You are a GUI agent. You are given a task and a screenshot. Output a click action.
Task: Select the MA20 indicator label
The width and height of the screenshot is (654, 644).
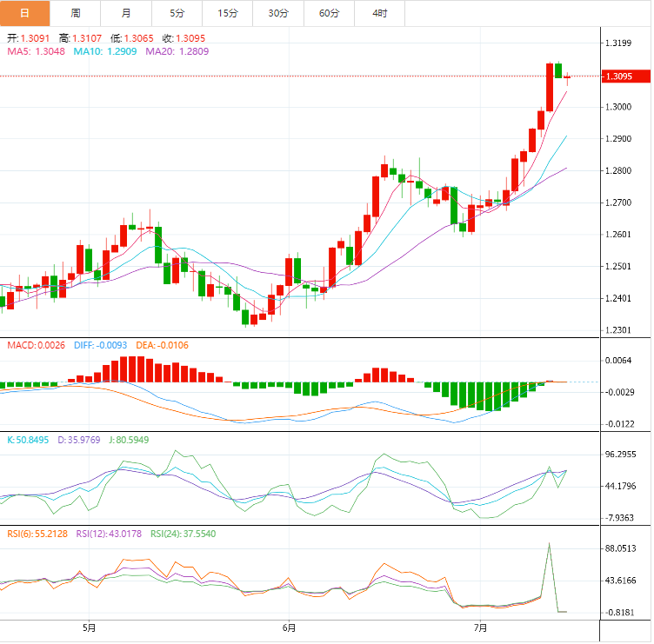(177, 52)
